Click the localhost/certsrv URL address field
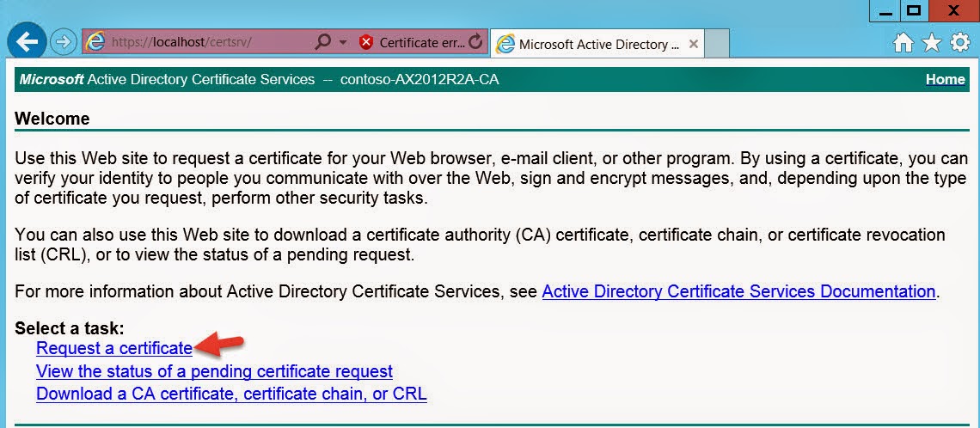 (x=206, y=42)
